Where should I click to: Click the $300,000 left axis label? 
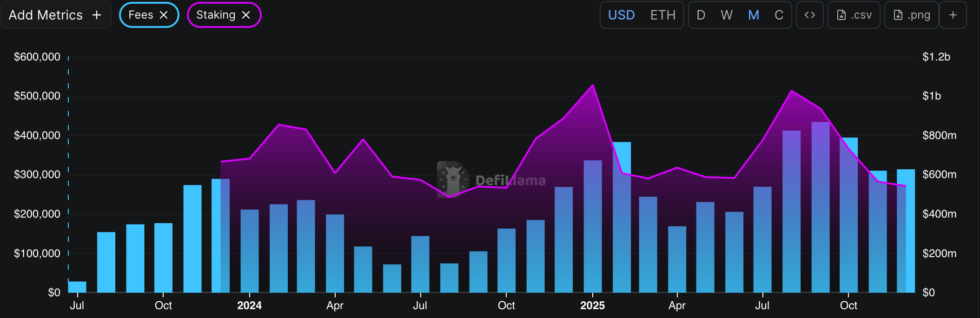point(37,174)
